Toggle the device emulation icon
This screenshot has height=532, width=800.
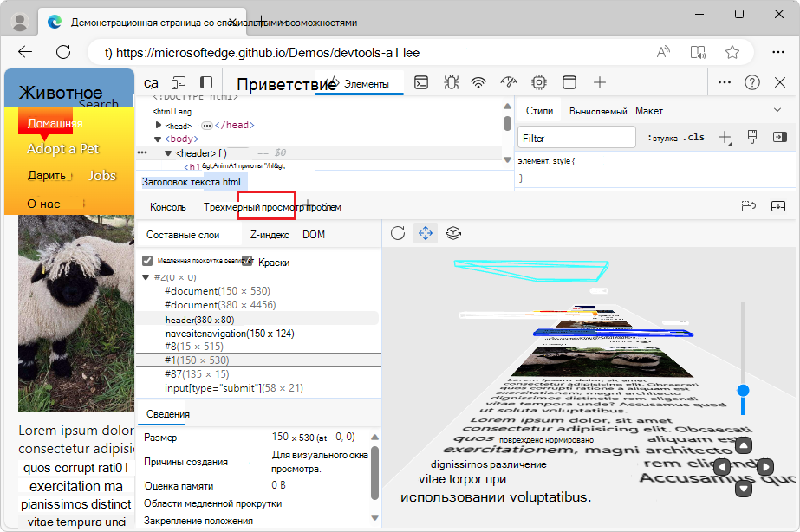coord(178,82)
